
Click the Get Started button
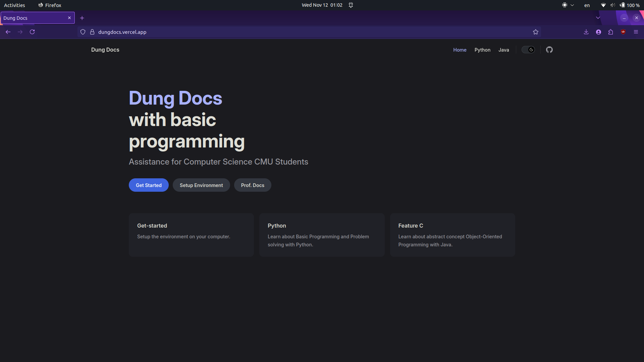(149, 185)
